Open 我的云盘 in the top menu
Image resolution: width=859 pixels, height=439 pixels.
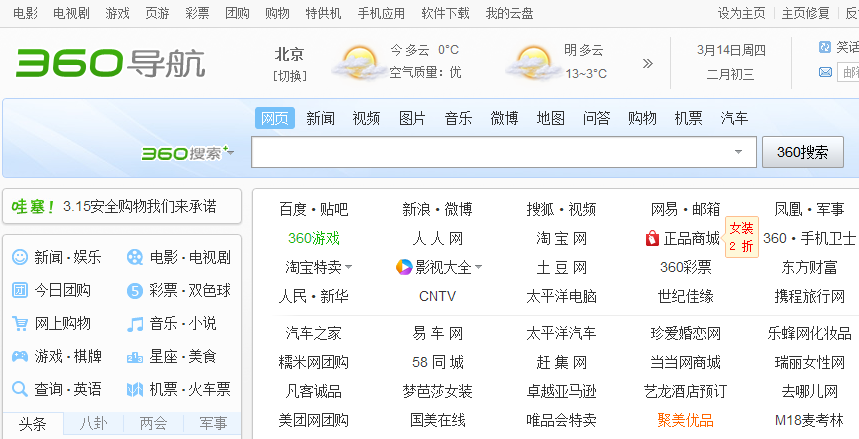pyautogui.click(x=509, y=13)
